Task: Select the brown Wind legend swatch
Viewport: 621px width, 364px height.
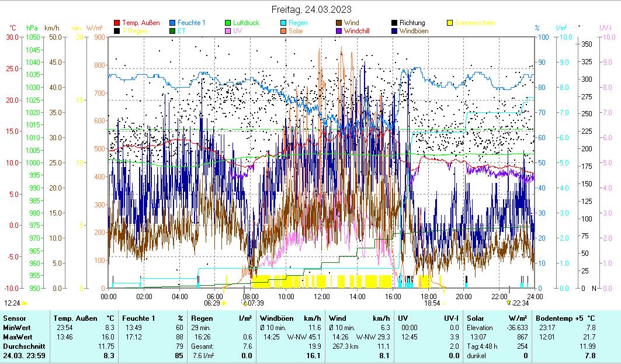Action: tap(339, 23)
